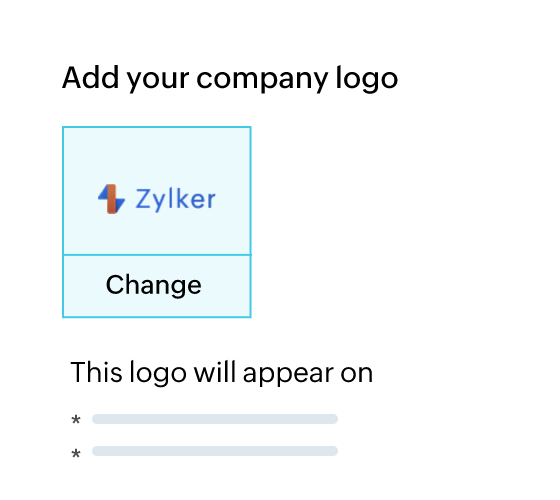Click the second asterisk bullet marker
Screen dimensions: 560x500
pyautogui.click(x=76, y=454)
